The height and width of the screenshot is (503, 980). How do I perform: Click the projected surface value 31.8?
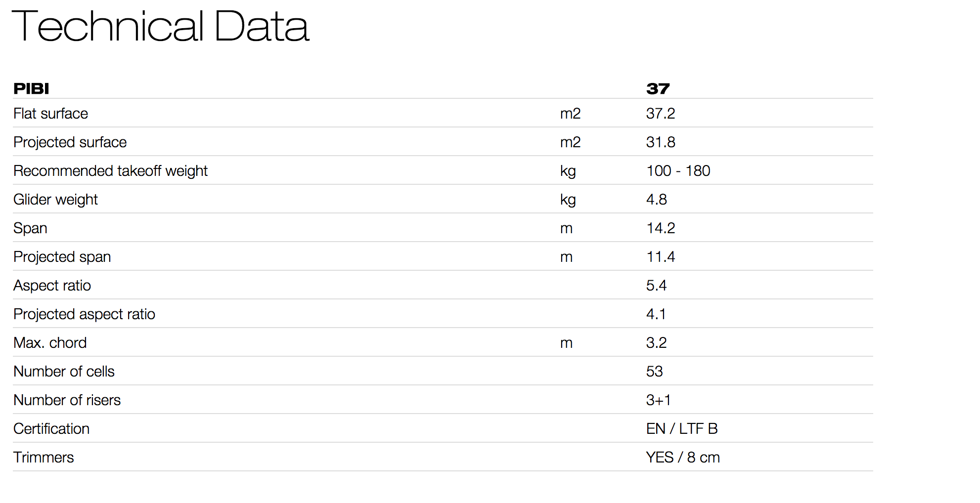click(660, 142)
